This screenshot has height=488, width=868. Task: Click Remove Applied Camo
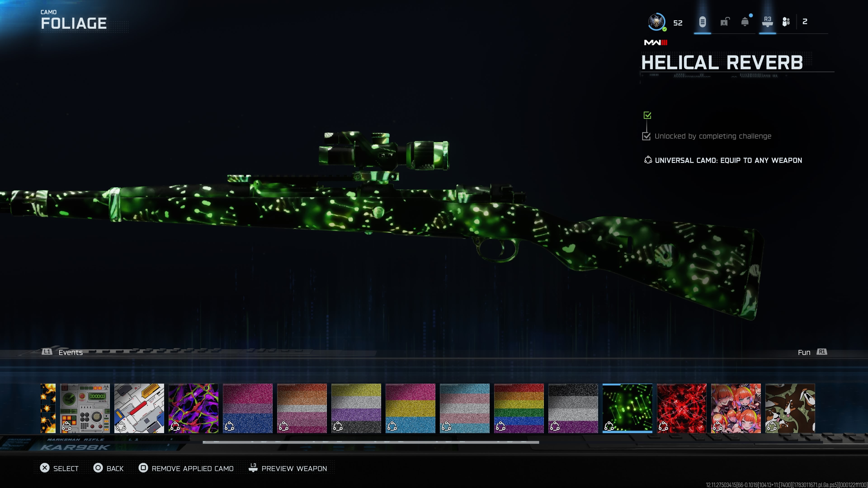point(186,469)
